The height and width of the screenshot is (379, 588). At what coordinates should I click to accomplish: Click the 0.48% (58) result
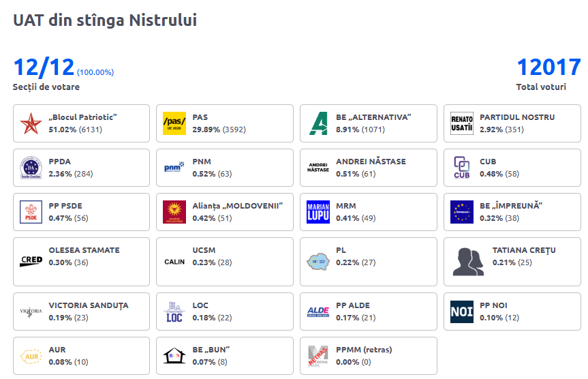[499, 174]
